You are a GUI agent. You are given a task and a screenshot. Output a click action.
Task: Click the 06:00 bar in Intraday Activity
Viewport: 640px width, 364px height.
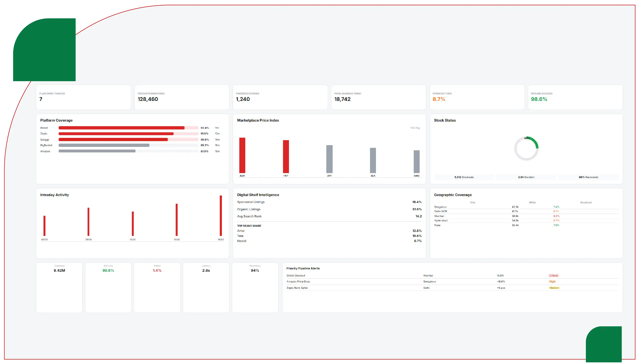pyautogui.click(x=44, y=226)
